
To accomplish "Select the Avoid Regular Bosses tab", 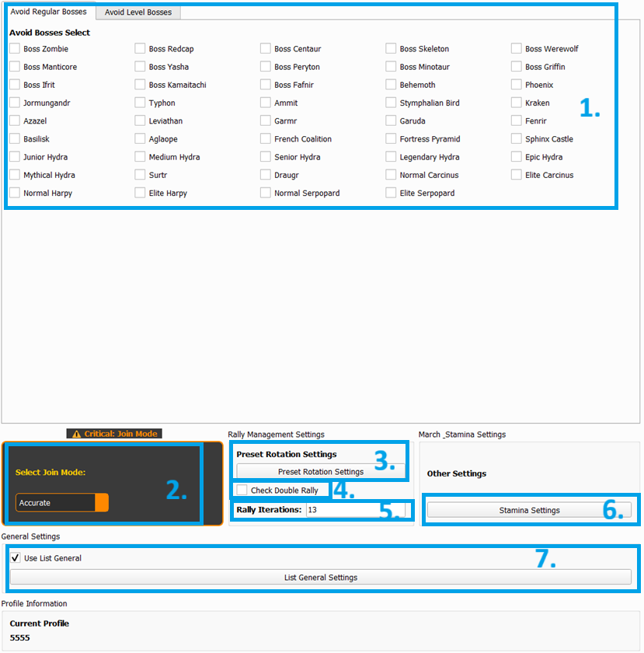I will (x=48, y=12).
